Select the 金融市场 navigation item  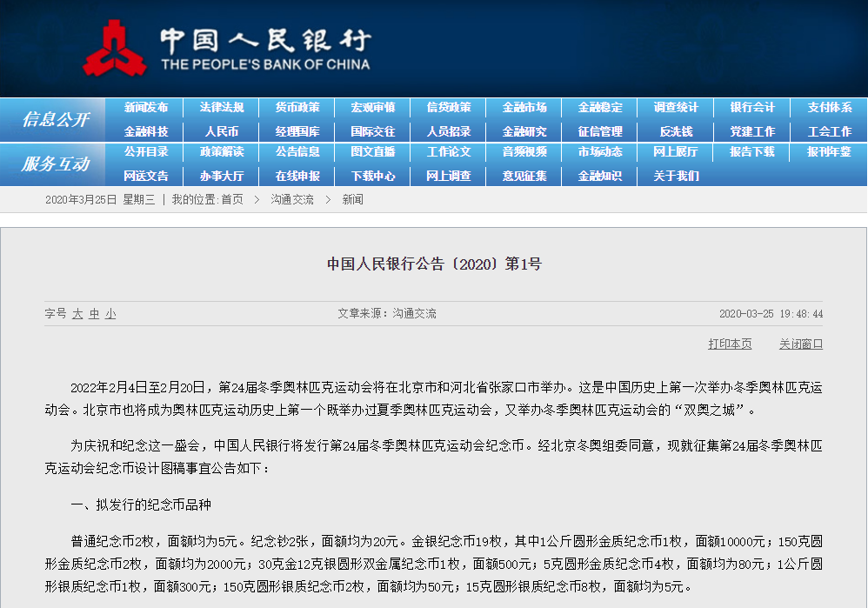[524, 108]
